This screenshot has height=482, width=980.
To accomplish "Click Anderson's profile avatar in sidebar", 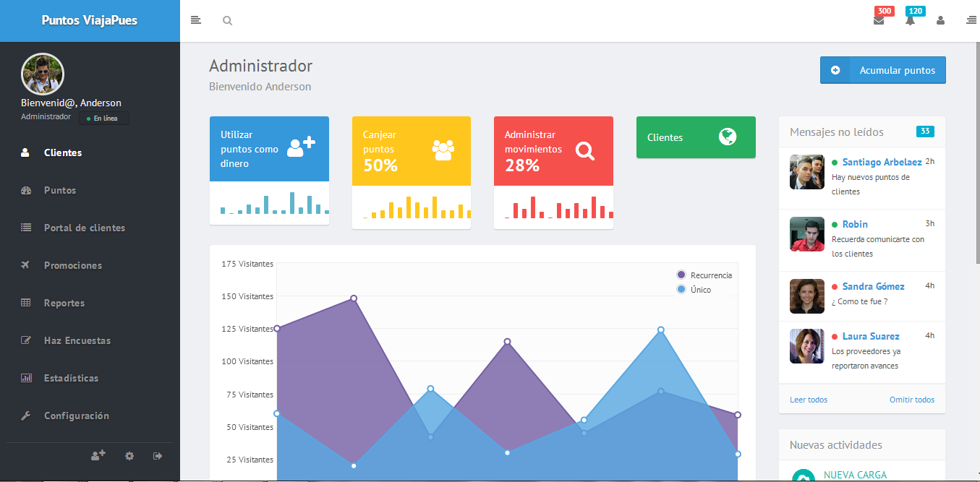I will (43, 74).
